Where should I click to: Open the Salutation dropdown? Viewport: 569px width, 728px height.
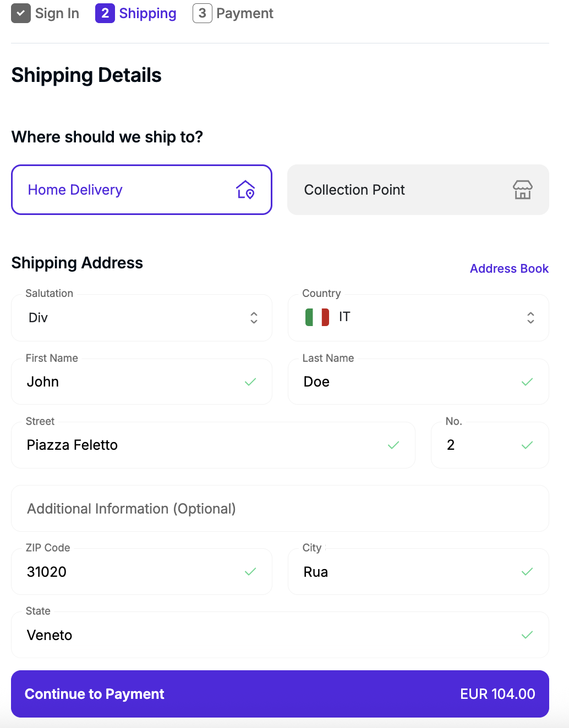coord(141,318)
